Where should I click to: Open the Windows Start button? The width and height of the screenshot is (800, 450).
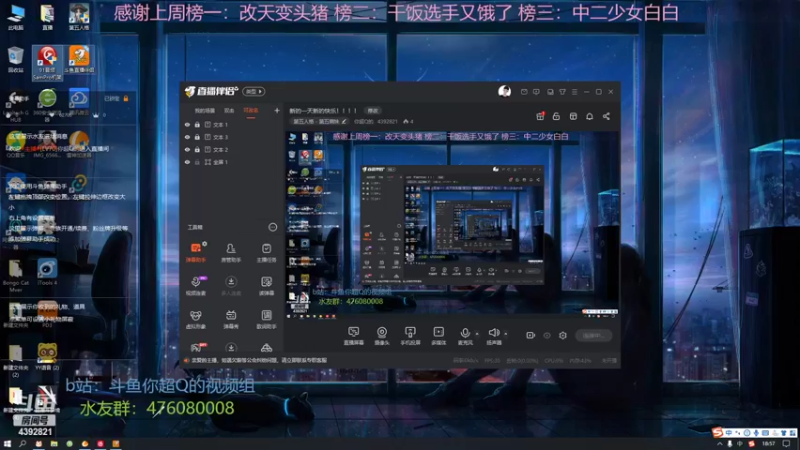coord(7,444)
